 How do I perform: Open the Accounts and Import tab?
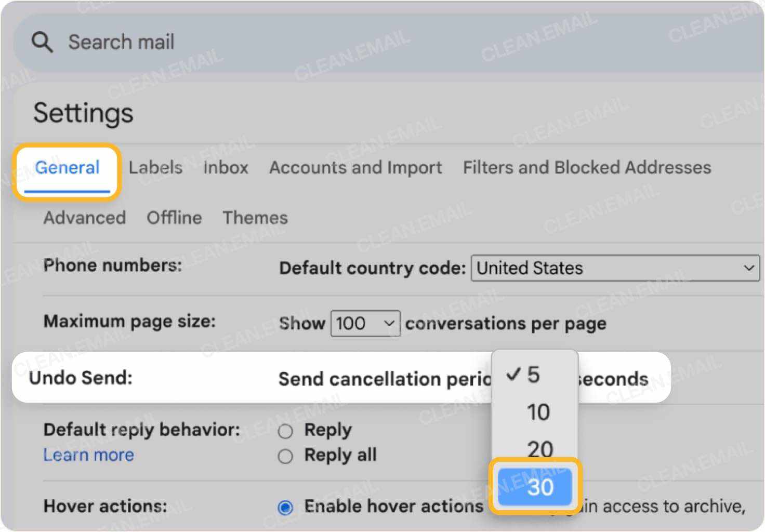pyautogui.click(x=355, y=167)
